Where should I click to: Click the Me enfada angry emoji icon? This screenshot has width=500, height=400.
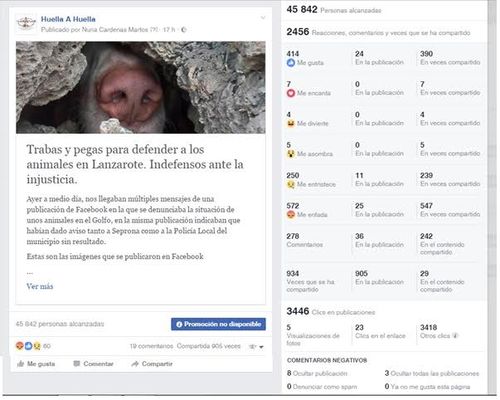(x=291, y=214)
